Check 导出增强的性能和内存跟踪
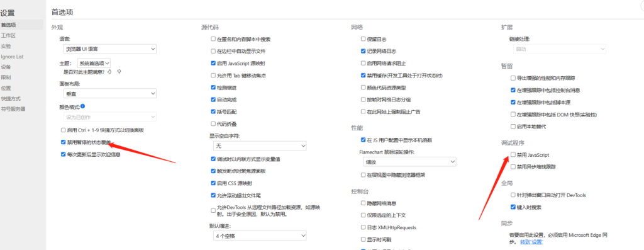This screenshot has width=644, height=250. coord(513,77)
